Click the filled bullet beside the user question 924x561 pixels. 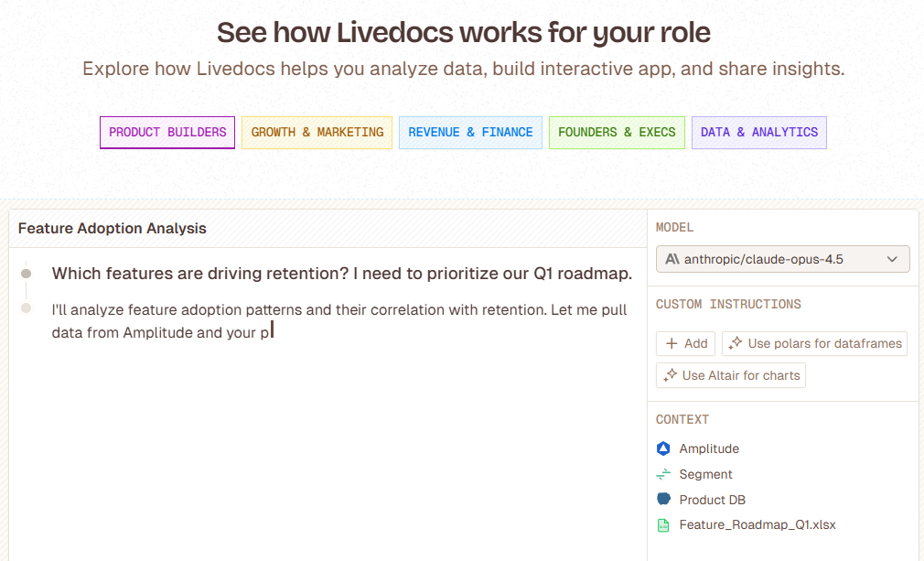tap(27, 273)
